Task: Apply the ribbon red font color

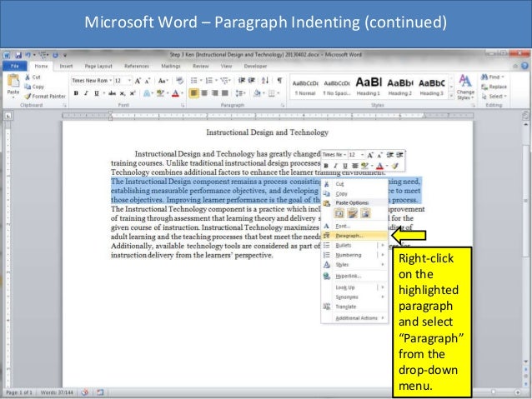Action: coord(175,93)
